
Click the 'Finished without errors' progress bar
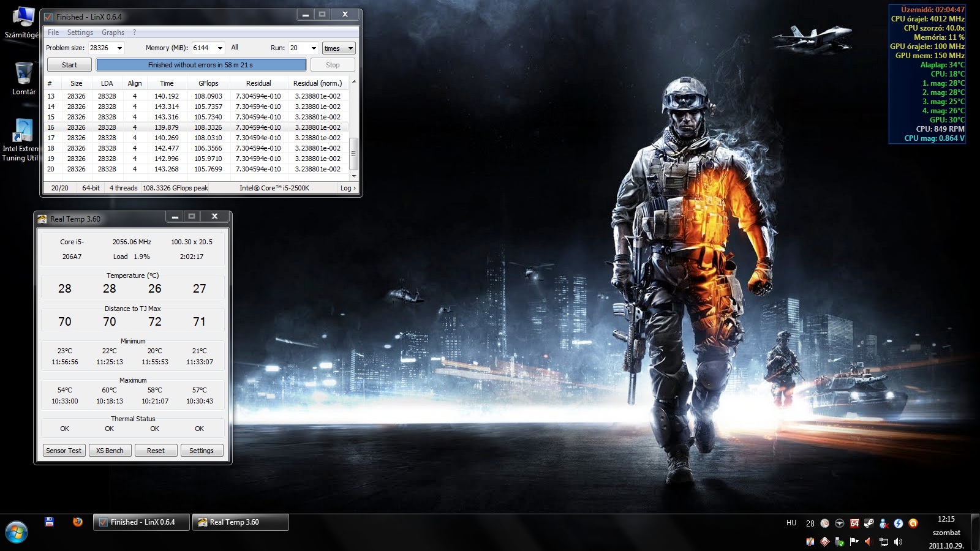click(201, 65)
